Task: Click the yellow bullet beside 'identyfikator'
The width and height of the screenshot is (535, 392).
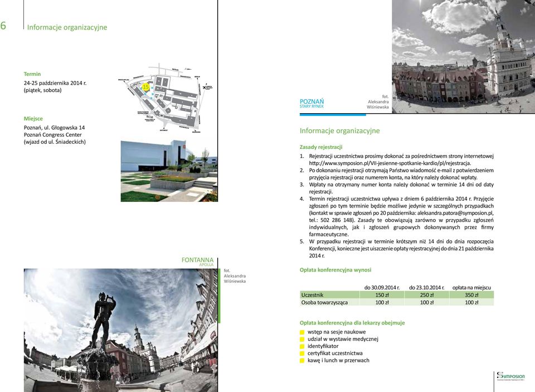Action: pyautogui.click(x=302, y=347)
